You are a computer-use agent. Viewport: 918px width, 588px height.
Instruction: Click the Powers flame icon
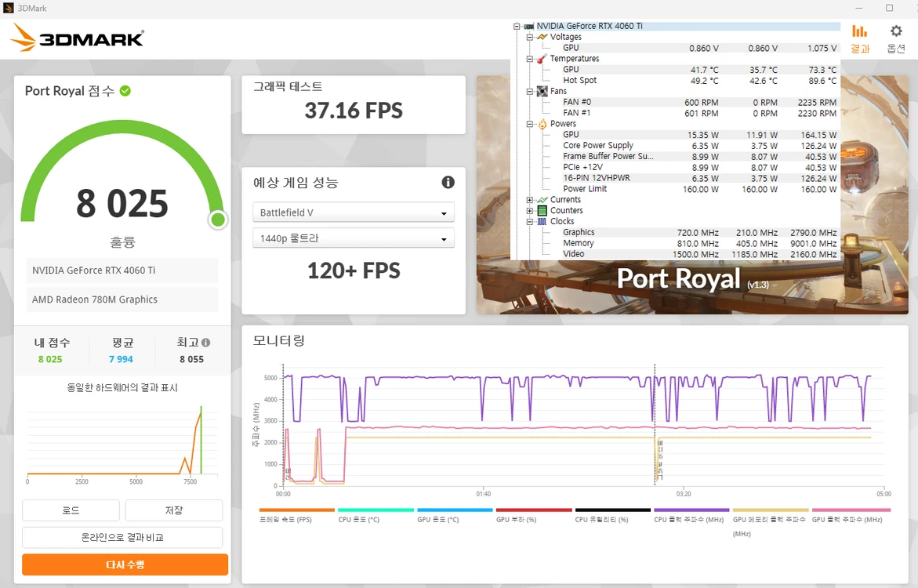click(x=542, y=124)
